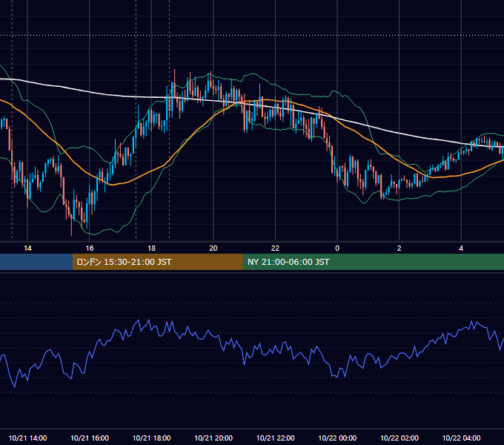The width and height of the screenshot is (504, 445).
Task: Click the 4 hour axis label
Action: [461, 248]
